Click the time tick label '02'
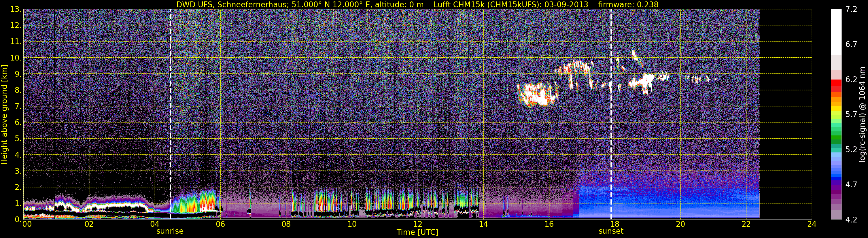868x238 pixels. point(89,224)
